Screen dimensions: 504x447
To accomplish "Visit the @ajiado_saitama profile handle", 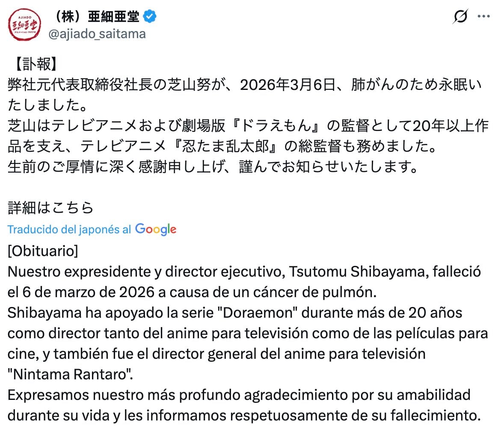I will click(x=98, y=34).
